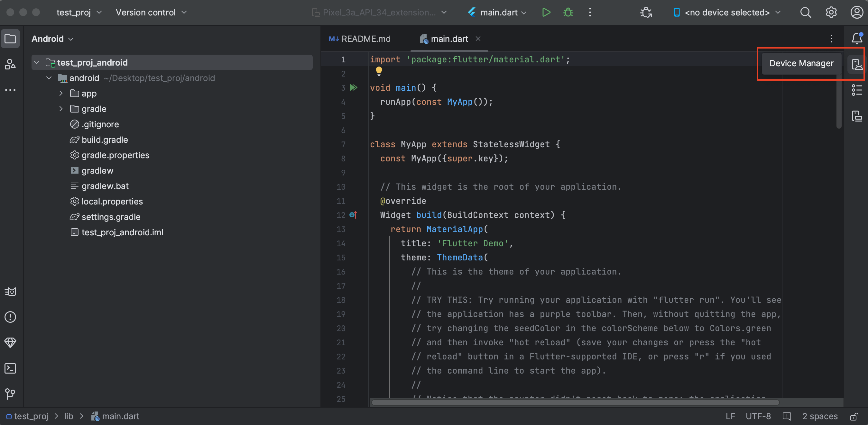The width and height of the screenshot is (868, 425).
Task: Click Attach Debugger to Android Process icon
Action: [x=646, y=13]
